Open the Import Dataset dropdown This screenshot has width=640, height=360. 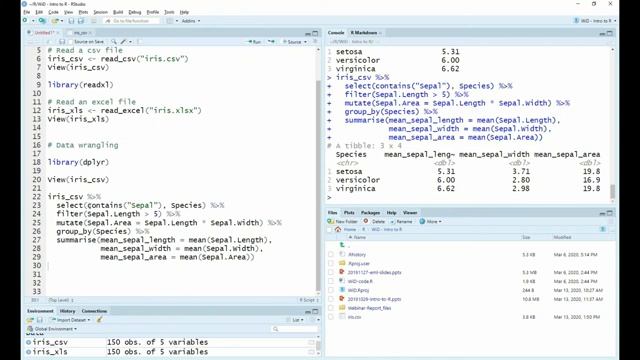click(70, 320)
